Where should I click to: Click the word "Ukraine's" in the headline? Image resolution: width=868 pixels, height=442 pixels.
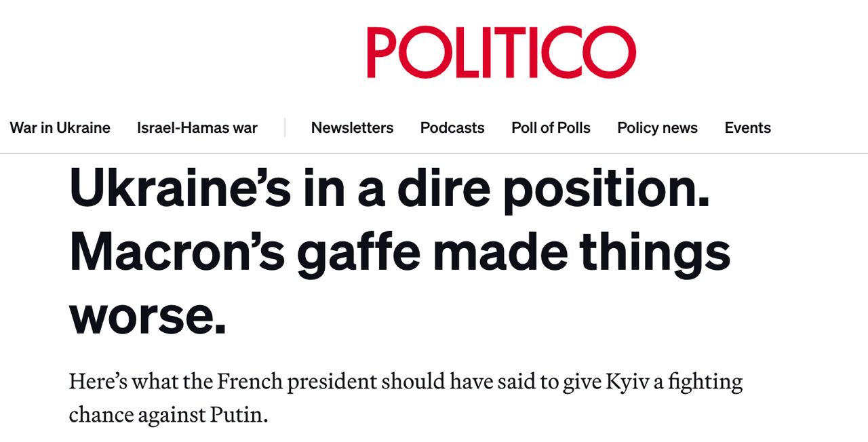(180, 190)
